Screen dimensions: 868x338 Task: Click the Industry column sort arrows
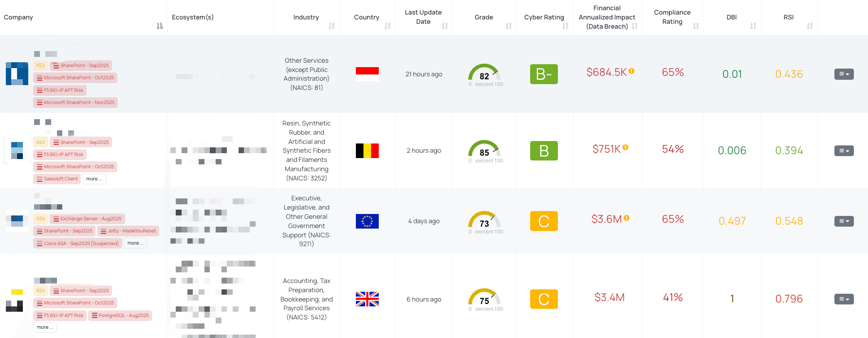tap(332, 26)
